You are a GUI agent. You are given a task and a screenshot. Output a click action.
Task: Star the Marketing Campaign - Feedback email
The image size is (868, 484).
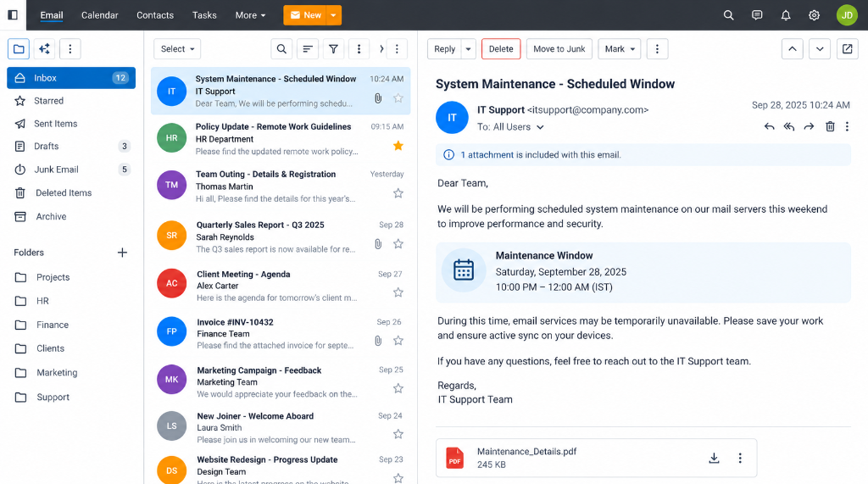coord(398,389)
